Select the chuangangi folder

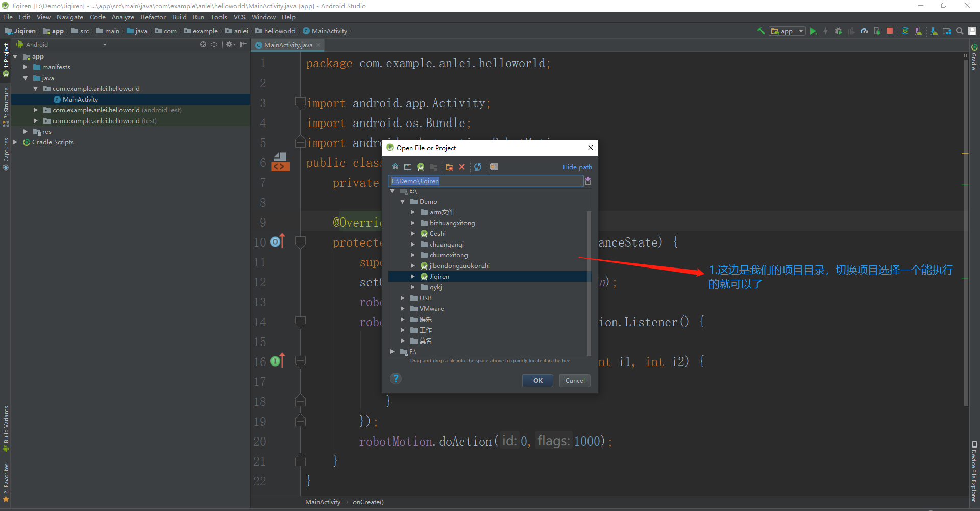[x=447, y=245]
